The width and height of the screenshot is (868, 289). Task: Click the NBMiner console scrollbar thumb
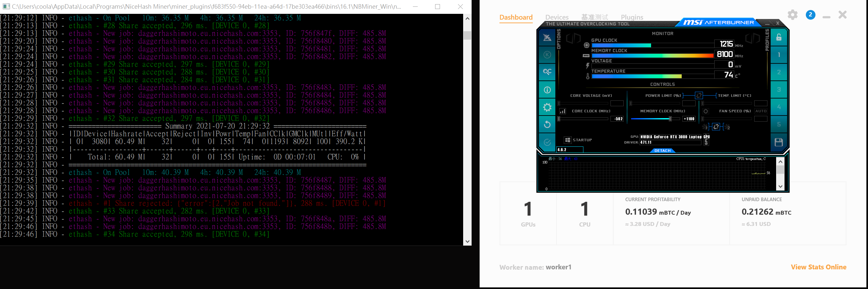pyautogui.click(x=467, y=35)
